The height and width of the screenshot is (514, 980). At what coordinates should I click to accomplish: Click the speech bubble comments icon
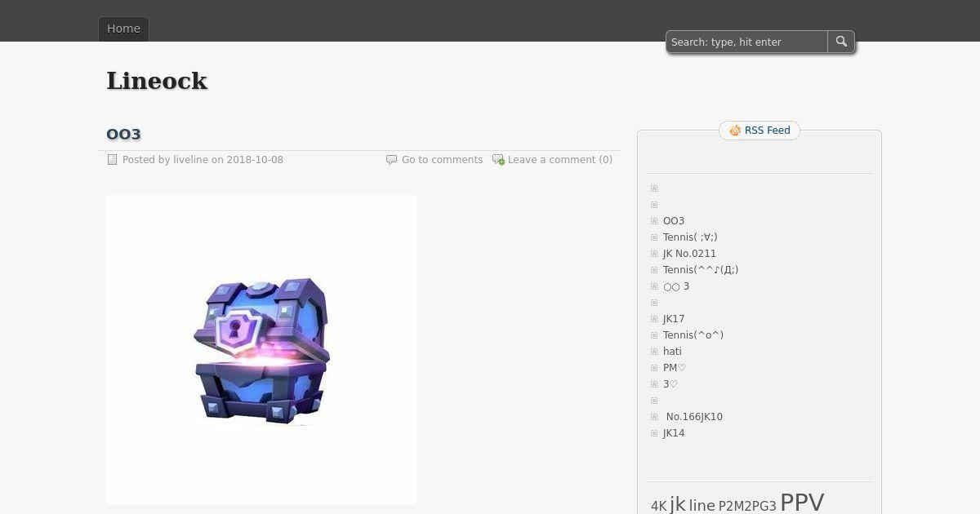click(391, 160)
